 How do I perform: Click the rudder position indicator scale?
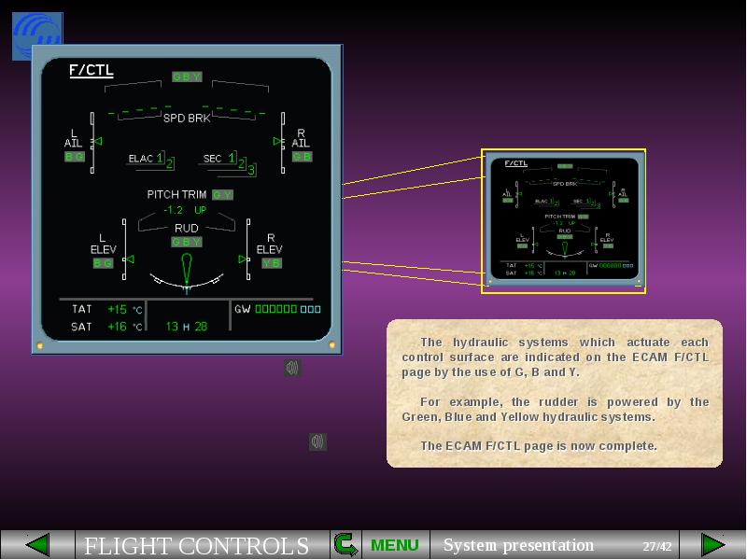187,279
